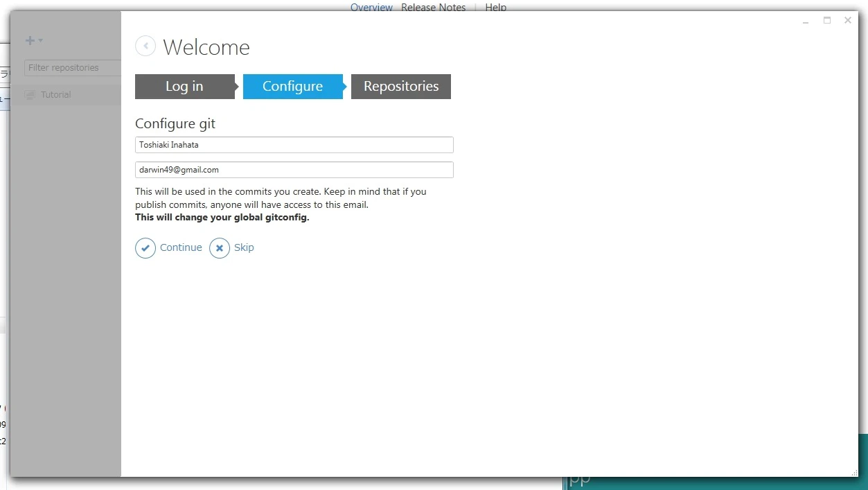Minimize the GitHub window
Image resolution: width=868 pixels, height=490 pixels.
806,21
